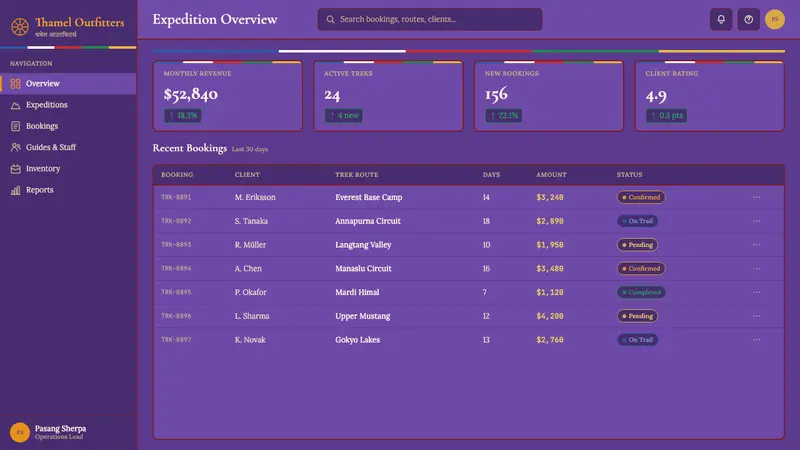Click the PS user avatar in header
Image resolution: width=800 pixels, height=450 pixels.
[775, 19]
